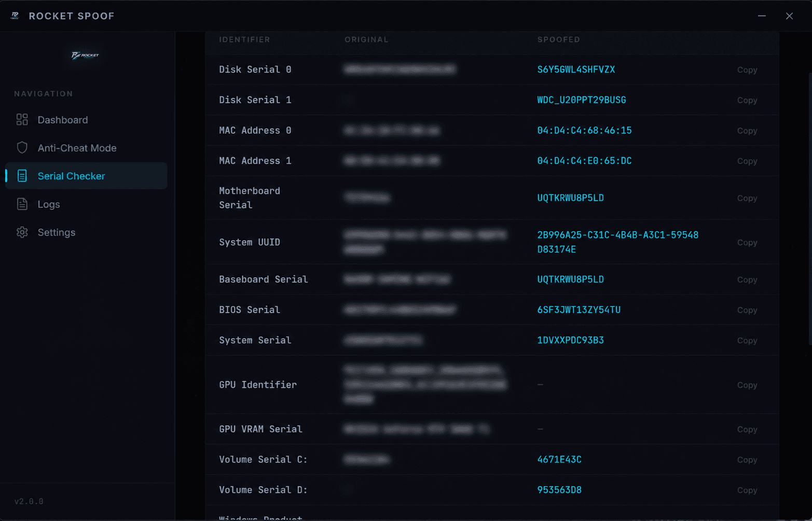Click the Rocket logo in sidebar
Image resolution: width=812 pixels, height=521 pixels.
85,55
